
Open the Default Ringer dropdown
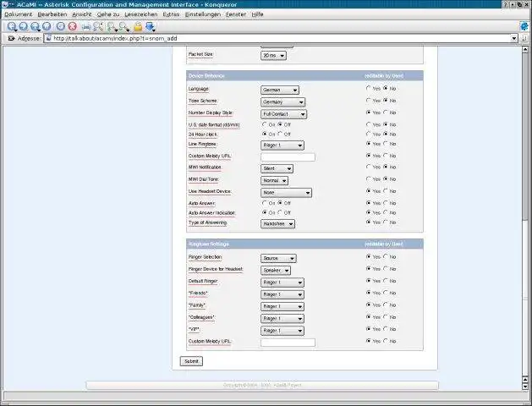point(282,283)
